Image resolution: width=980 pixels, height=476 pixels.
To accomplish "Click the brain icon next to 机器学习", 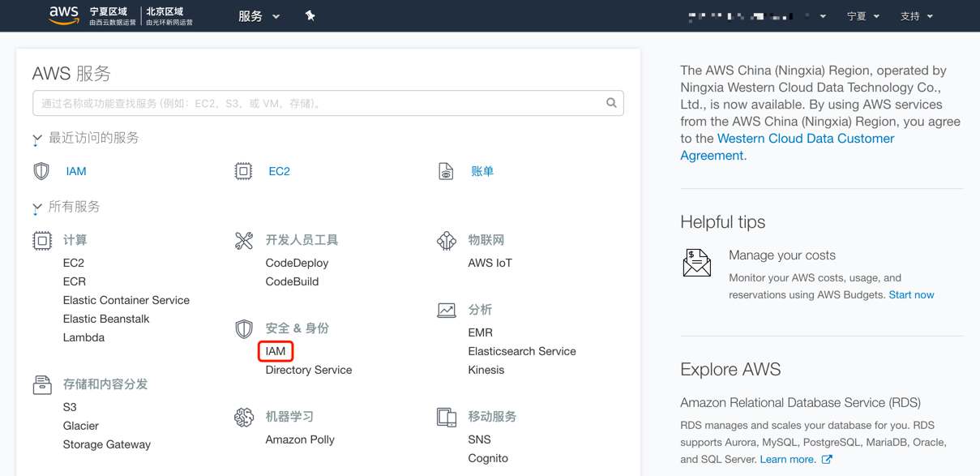I will 244,417.
